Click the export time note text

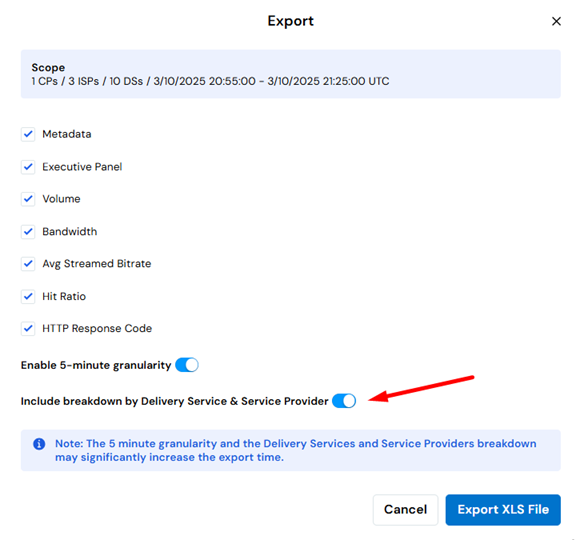[296, 450]
